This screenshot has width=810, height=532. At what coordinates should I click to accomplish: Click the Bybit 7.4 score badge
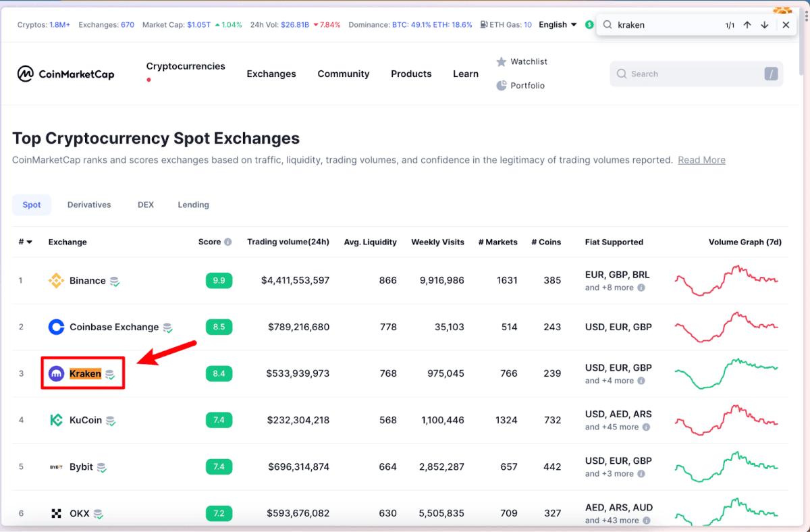pos(219,467)
